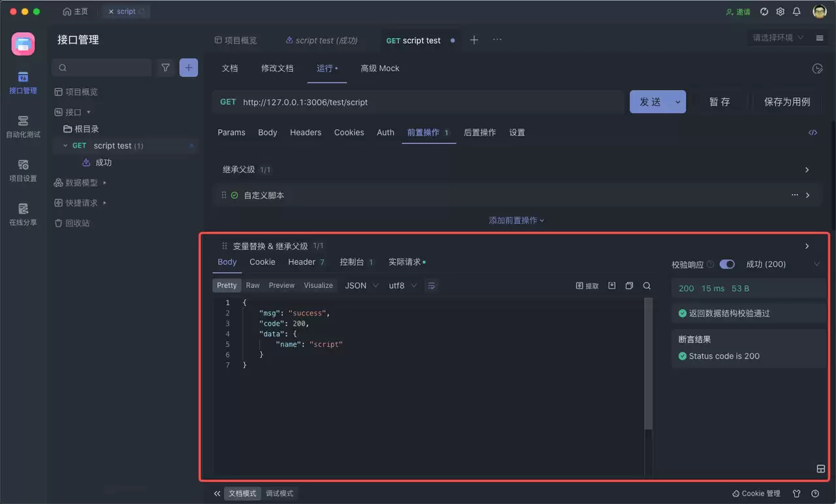Expand the 快捷请求 section

(x=104, y=203)
